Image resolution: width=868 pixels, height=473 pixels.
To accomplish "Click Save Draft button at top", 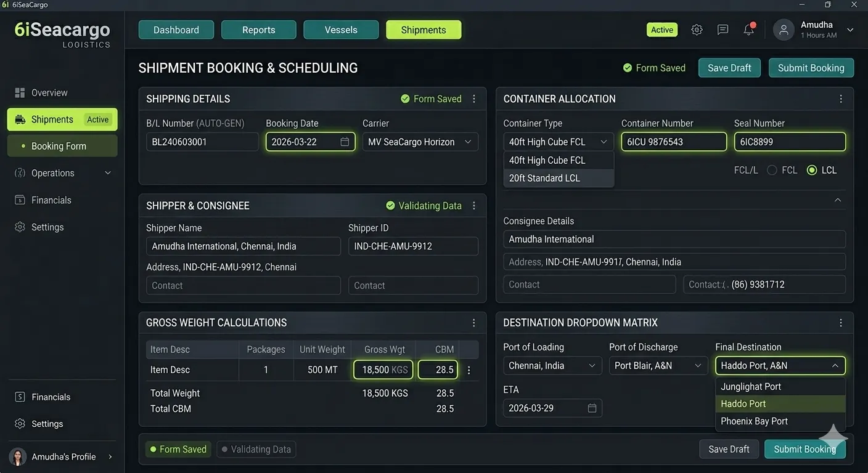I will pos(729,68).
